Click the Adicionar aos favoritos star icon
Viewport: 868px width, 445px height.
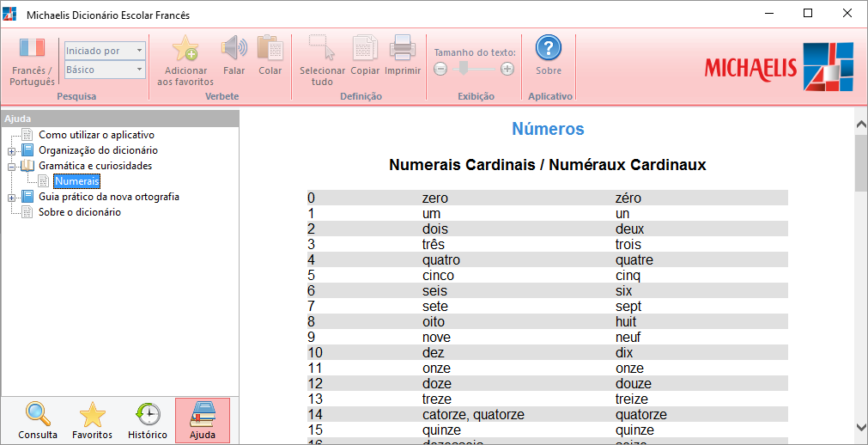(185, 48)
